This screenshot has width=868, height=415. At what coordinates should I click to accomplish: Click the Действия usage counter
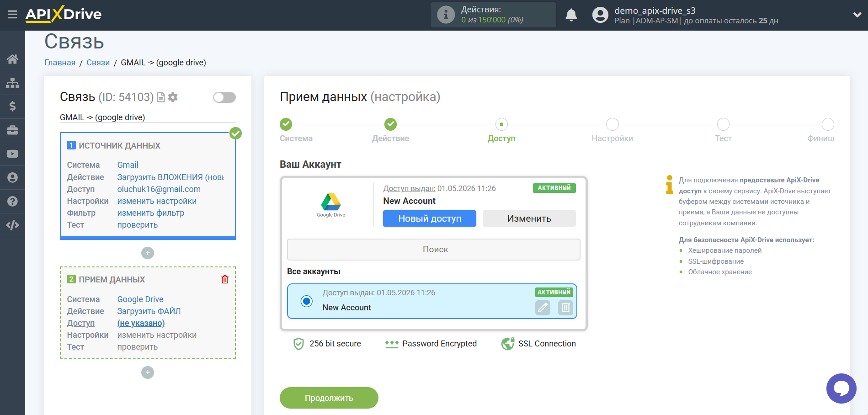click(493, 15)
